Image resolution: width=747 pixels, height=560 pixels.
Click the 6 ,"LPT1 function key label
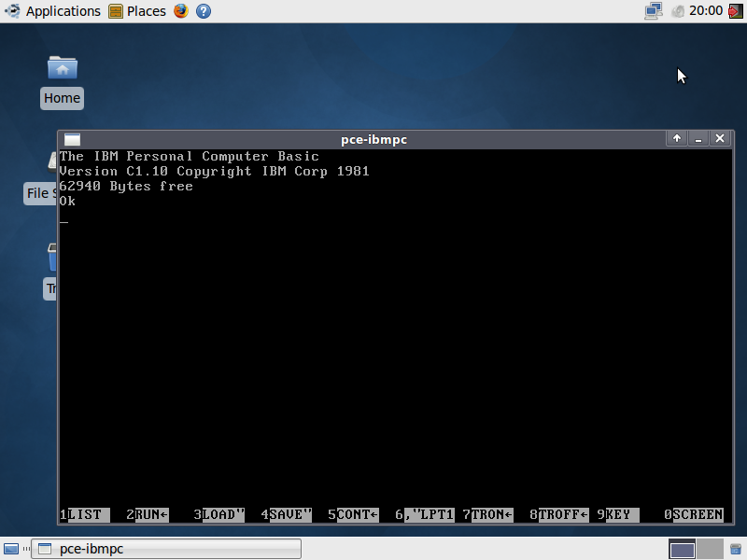pos(424,515)
